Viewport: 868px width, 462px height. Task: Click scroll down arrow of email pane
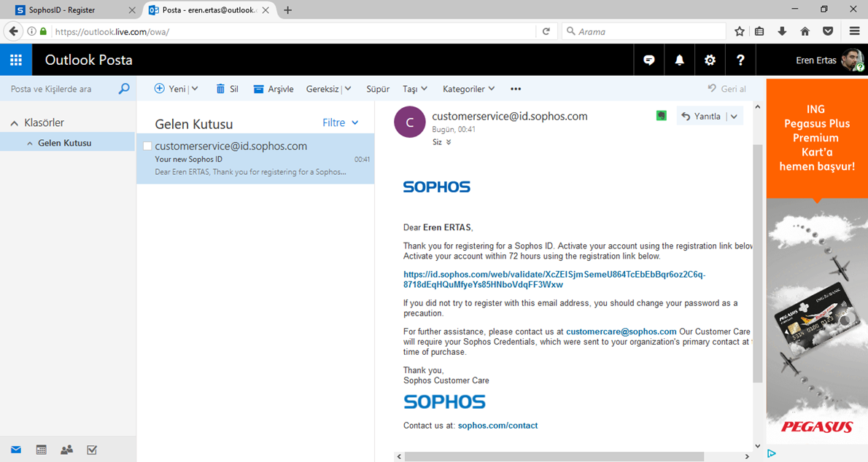[x=758, y=446]
